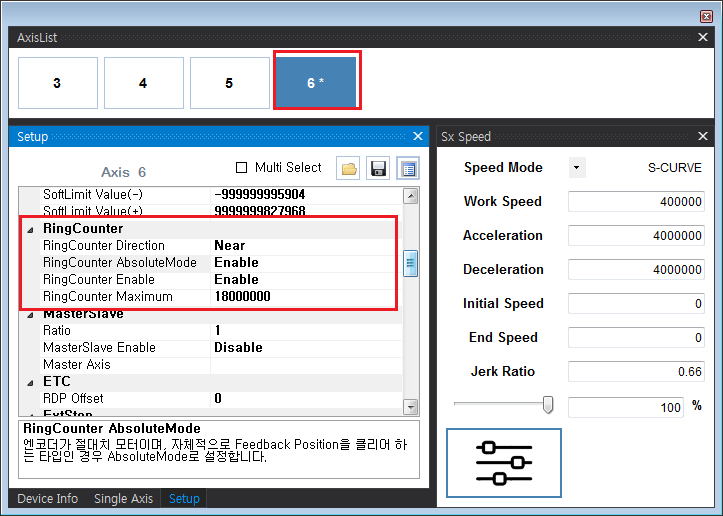The image size is (723, 516).
Task: Save setup using the floppy disk icon
Action: [x=378, y=168]
